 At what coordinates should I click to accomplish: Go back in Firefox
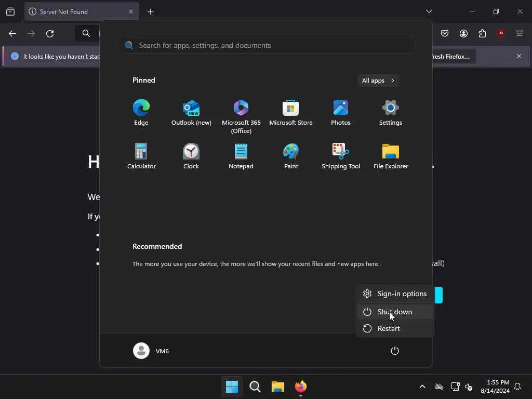(x=12, y=33)
